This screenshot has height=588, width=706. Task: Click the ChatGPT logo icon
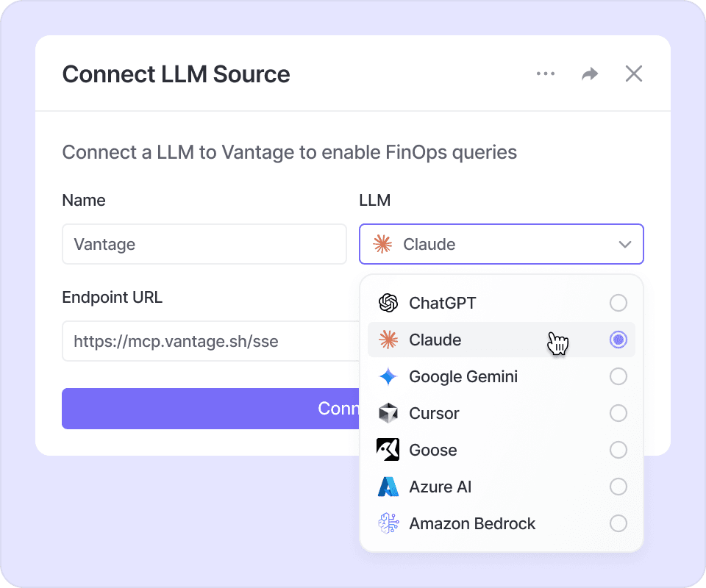[x=388, y=303]
